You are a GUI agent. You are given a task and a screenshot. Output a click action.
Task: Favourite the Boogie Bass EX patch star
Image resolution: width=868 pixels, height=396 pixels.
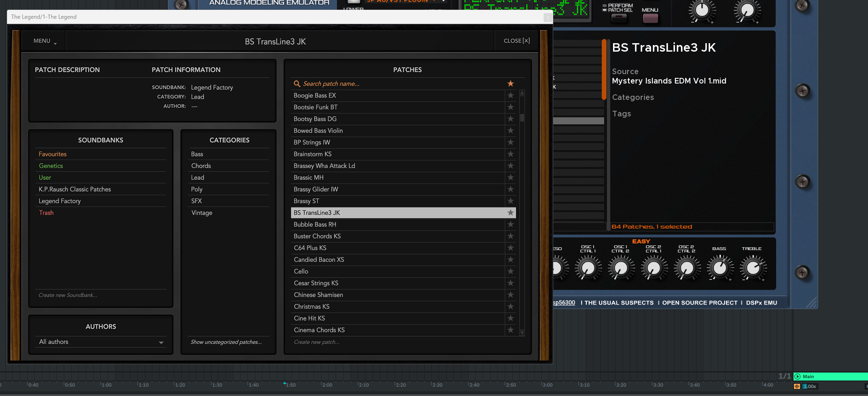[x=510, y=95]
